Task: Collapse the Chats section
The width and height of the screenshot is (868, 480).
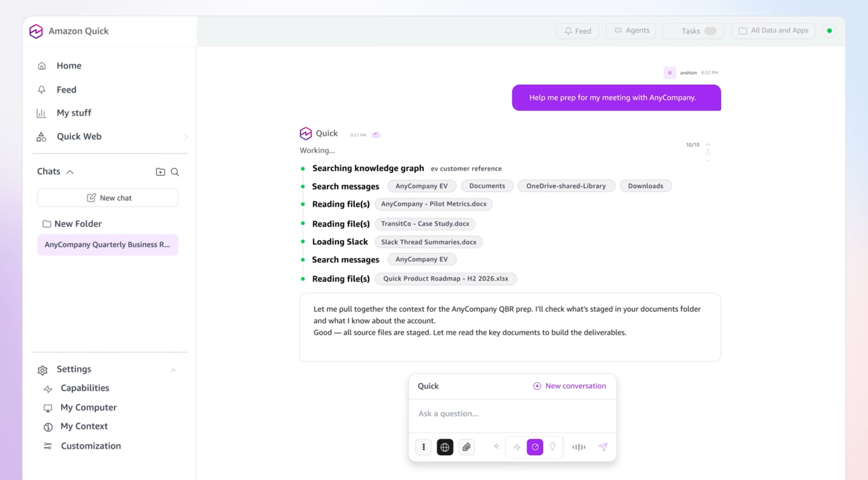Action: (x=70, y=172)
